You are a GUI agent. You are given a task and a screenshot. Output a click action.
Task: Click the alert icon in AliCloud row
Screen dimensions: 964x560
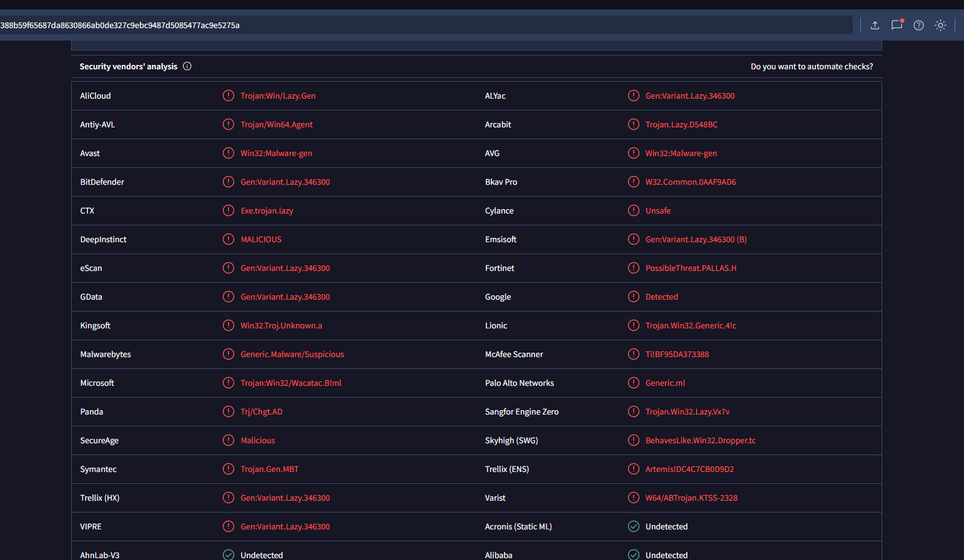229,96
